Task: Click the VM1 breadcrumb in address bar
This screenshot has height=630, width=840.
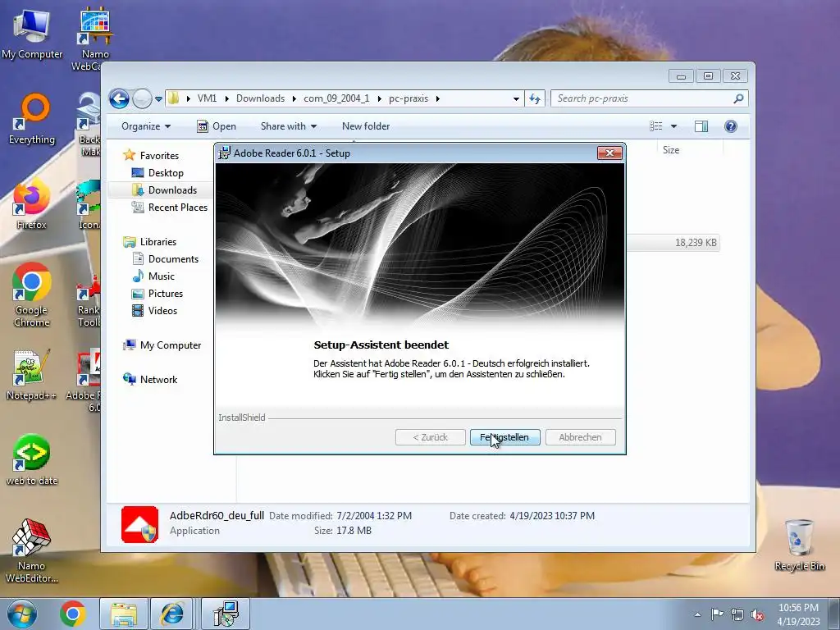Action: click(x=207, y=98)
